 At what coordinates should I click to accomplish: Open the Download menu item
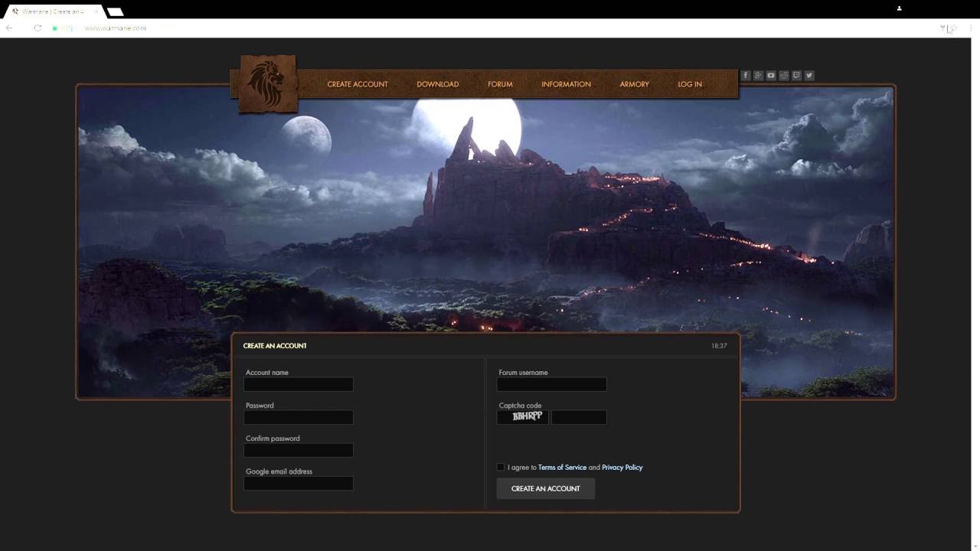438,84
